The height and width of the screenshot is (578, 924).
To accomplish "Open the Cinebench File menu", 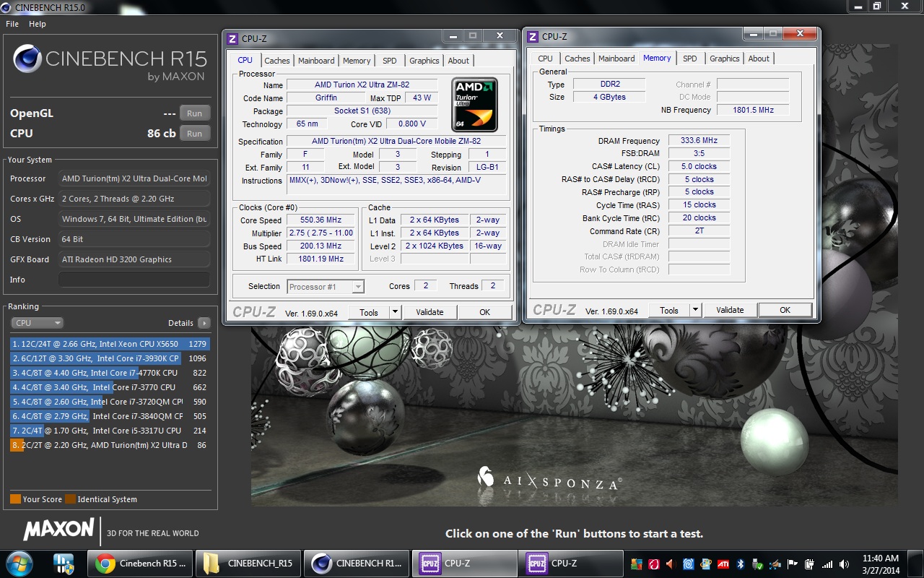I will pyautogui.click(x=12, y=24).
